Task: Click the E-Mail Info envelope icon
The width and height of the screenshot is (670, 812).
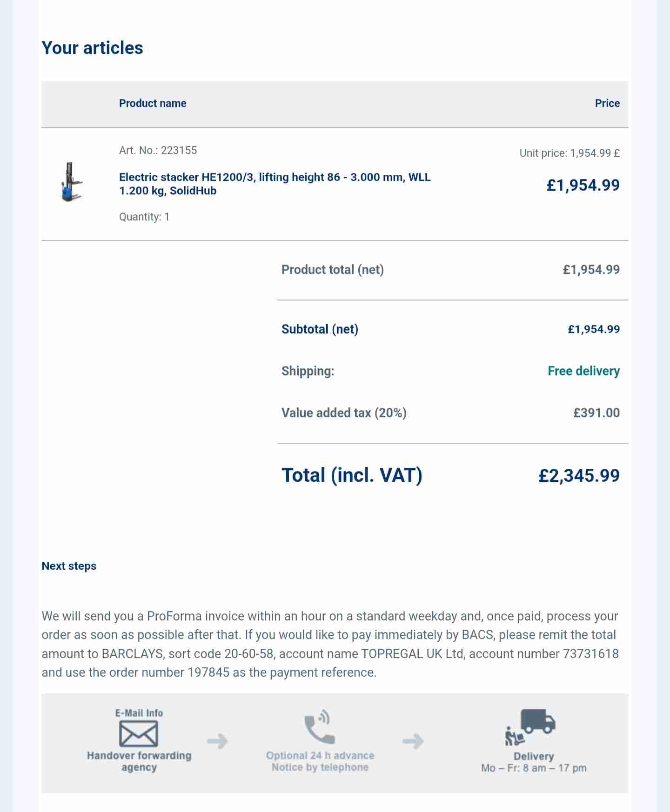Action: click(x=139, y=734)
